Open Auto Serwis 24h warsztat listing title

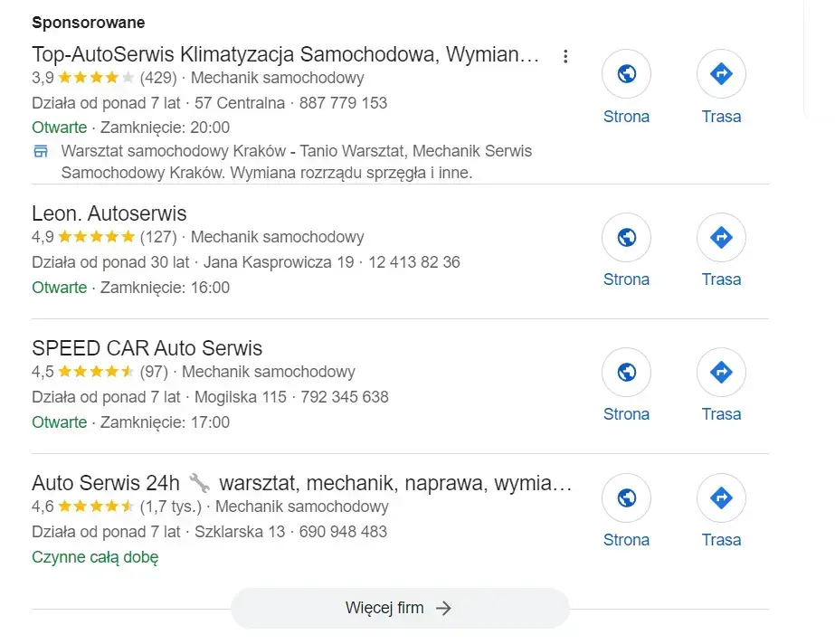301,483
